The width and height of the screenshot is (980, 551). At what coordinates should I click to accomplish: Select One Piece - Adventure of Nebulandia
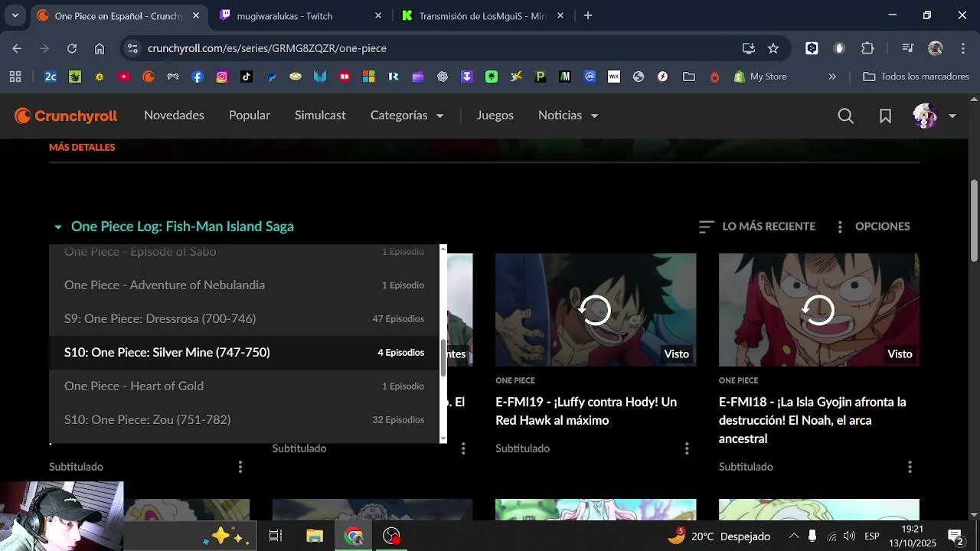(x=244, y=285)
